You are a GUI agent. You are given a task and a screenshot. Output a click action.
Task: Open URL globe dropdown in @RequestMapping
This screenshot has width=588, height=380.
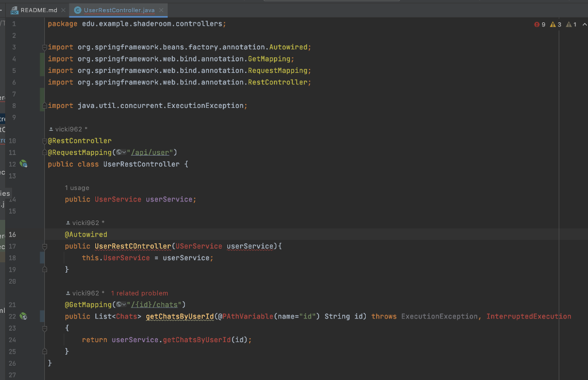click(x=121, y=152)
